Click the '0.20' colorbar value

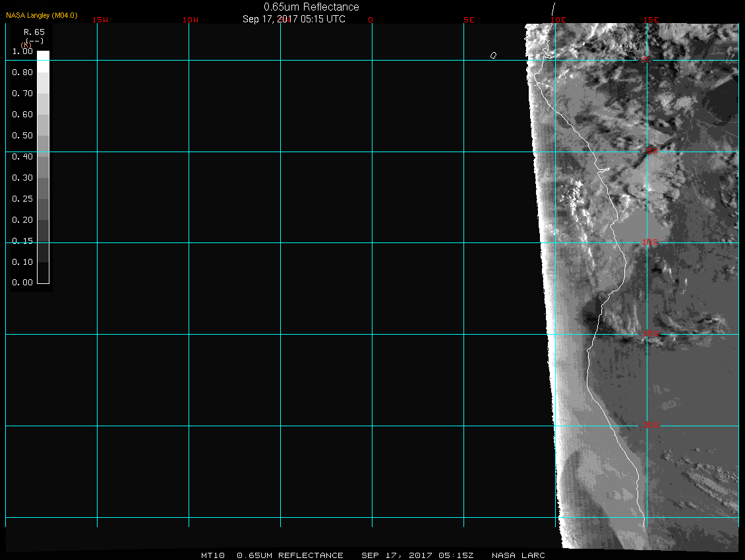pos(22,220)
